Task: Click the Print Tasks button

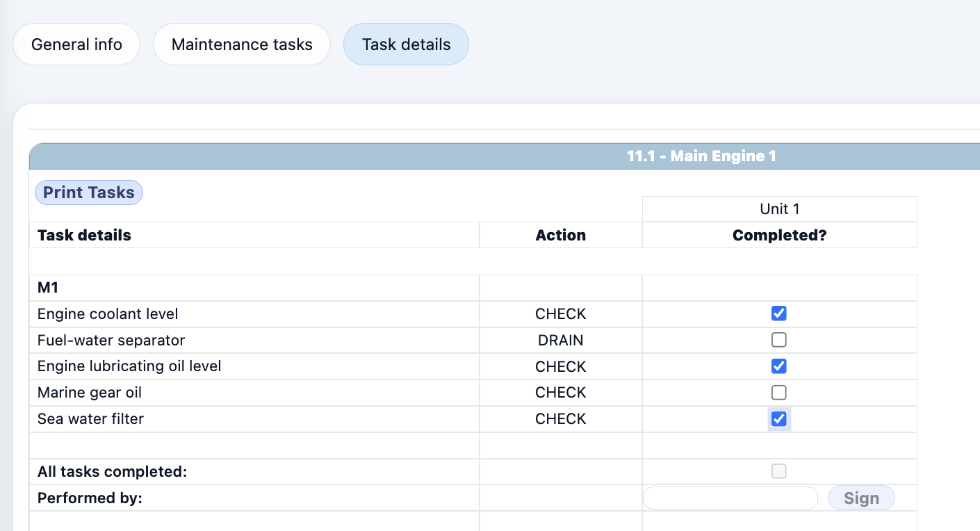Action: click(x=89, y=193)
